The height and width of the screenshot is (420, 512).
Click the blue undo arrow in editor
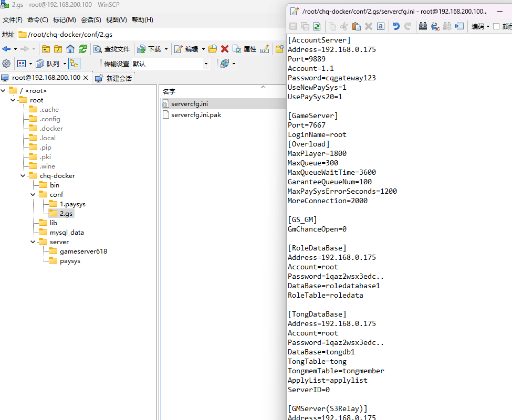pyautogui.click(x=396, y=26)
